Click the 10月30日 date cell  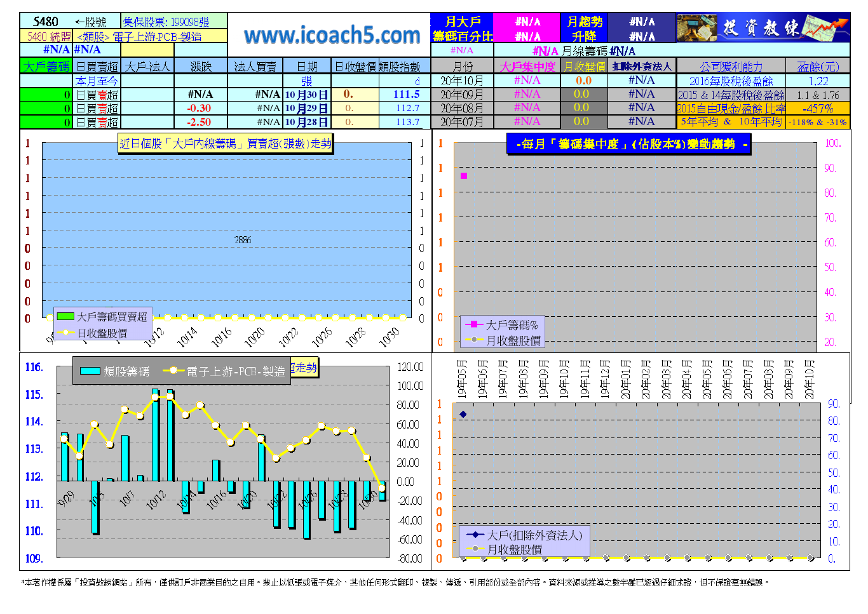(x=306, y=95)
